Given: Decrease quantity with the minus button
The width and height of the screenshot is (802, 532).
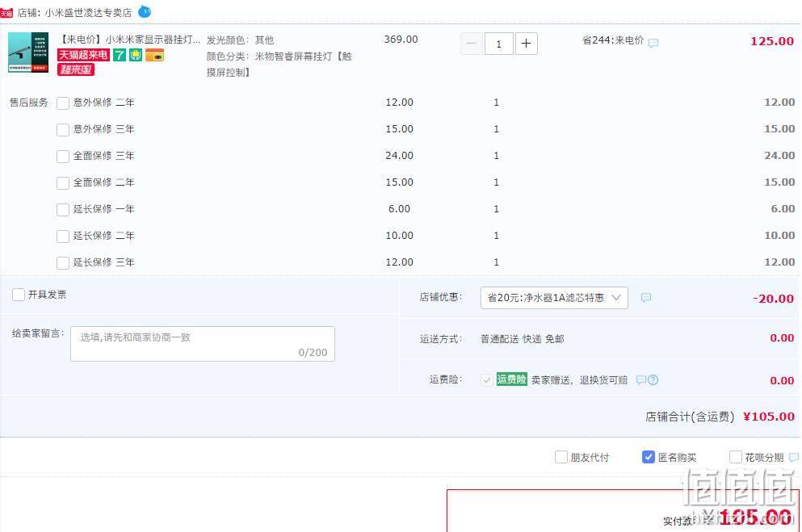Looking at the screenshot, I should [471, 44].
